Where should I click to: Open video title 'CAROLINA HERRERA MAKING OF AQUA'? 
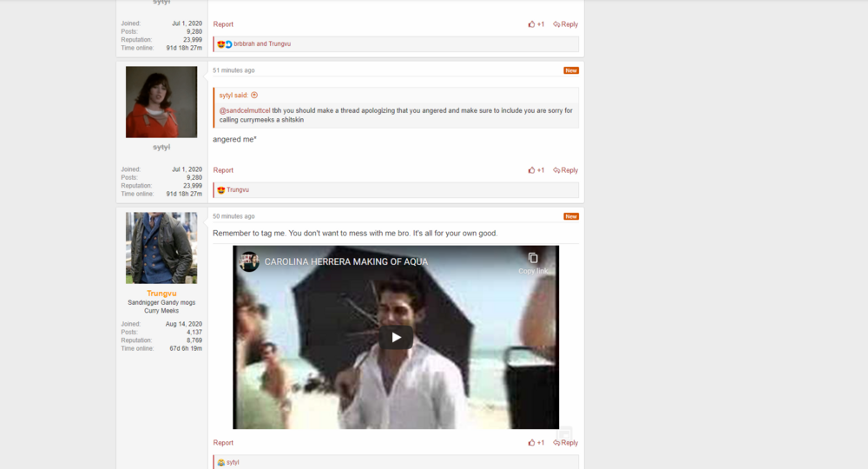point(346,261)
